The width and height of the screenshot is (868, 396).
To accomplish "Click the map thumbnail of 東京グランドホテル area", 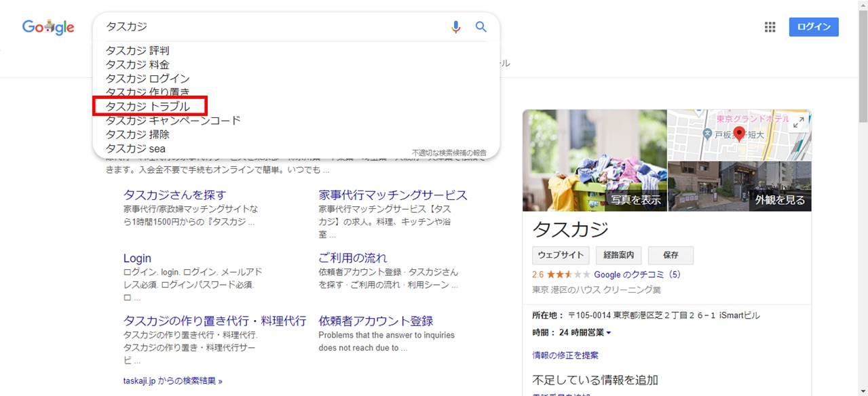I will [740, 135].
